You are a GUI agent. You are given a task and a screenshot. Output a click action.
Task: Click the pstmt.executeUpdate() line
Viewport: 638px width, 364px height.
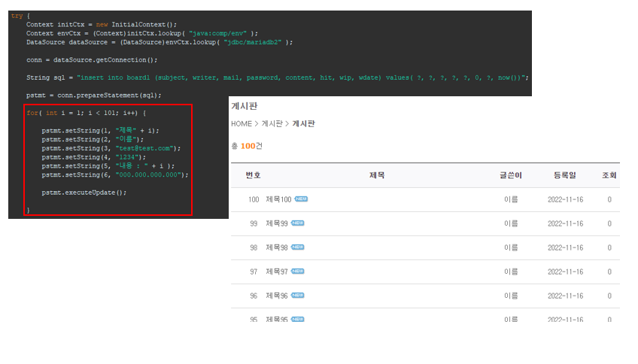[x=84, y=193]
